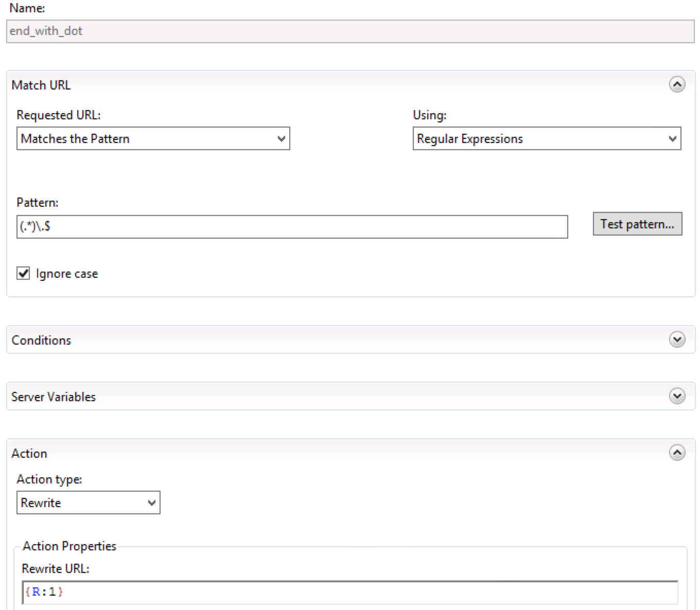Open the Requested URL dropdown

click(153, 139)
